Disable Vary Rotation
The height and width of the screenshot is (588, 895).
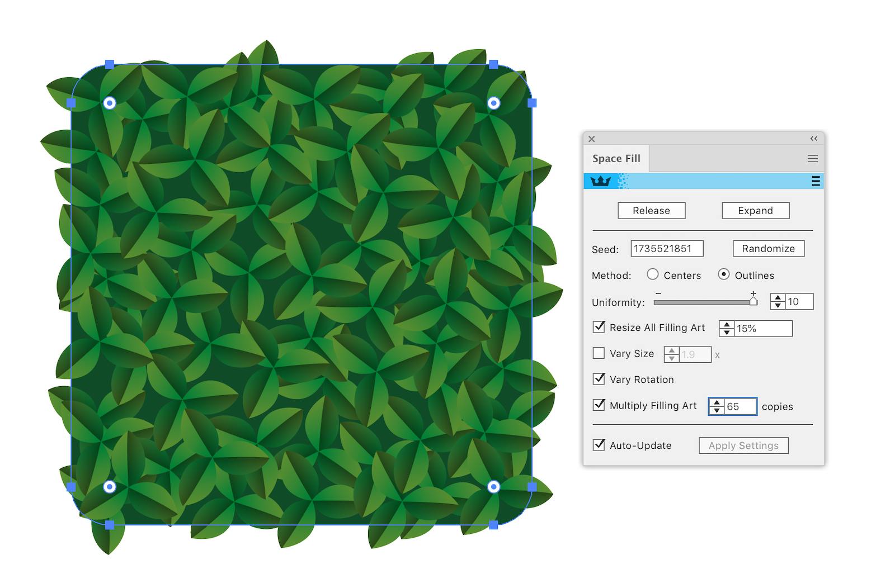(x=599, y=379)
